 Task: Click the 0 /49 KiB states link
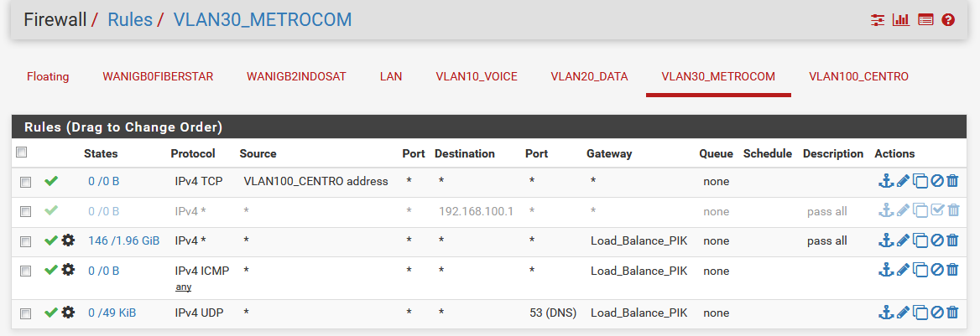(112, 313)
